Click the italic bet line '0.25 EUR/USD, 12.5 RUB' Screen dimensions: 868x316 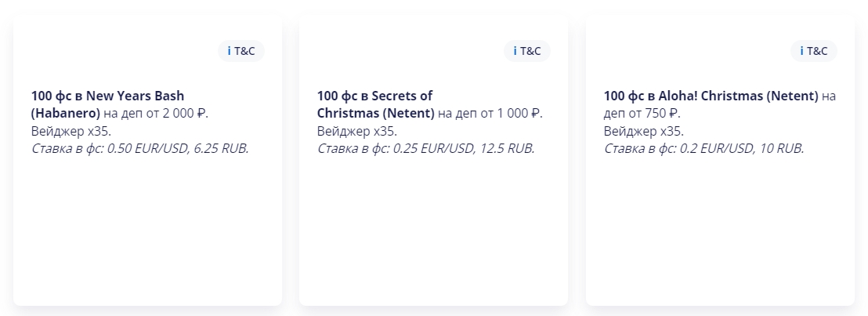tap(425, 149)
